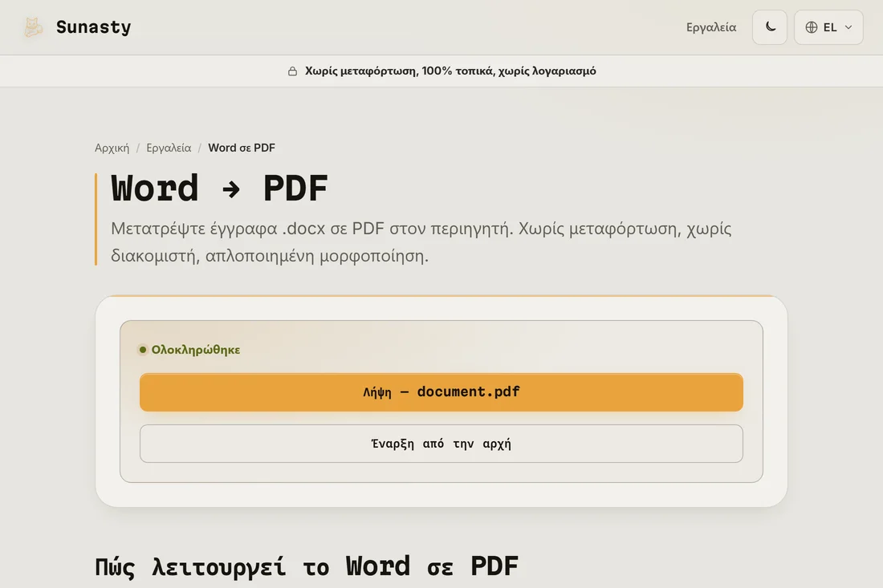Go to Αρχική breadcrumb link

(112, 148)
